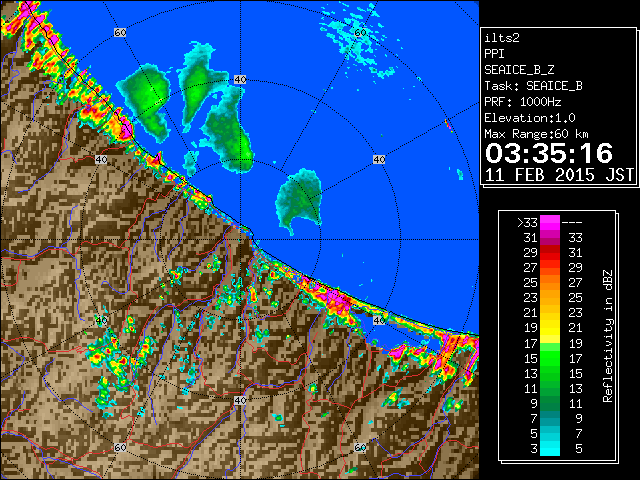The height and width of the screenshot is (480, 640).
Task: Click the scan time "03:35:16"
Action: [549, 153]
